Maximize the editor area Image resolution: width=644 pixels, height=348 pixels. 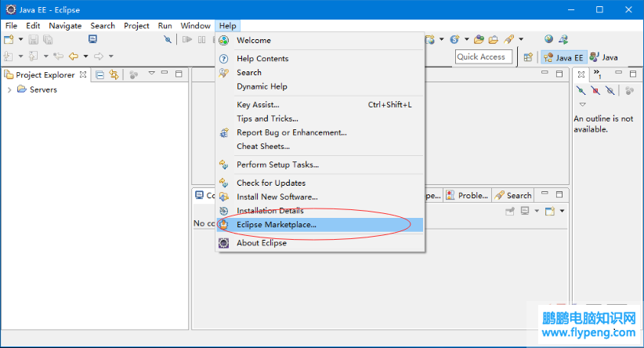(559, 74)
